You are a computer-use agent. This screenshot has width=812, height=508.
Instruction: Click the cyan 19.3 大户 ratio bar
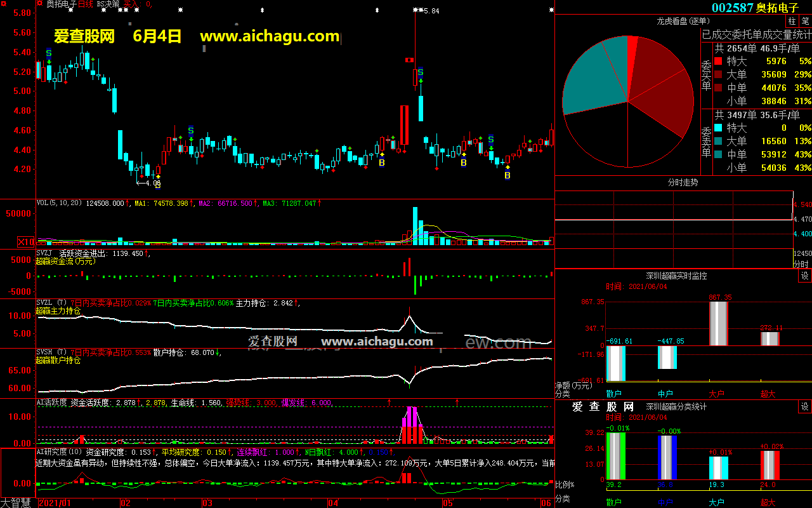(718, 468)
